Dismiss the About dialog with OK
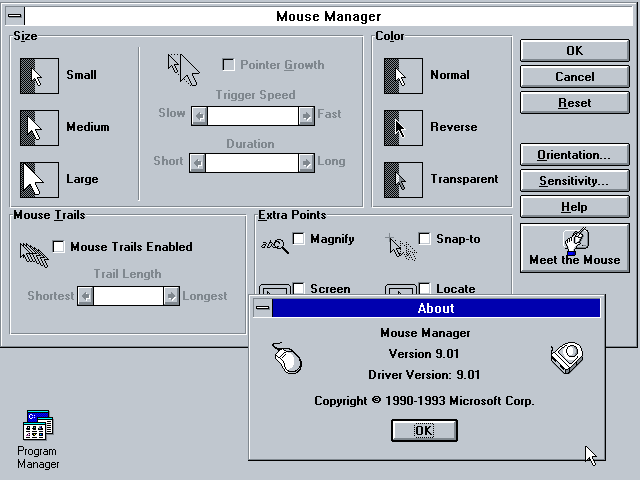 424,430
